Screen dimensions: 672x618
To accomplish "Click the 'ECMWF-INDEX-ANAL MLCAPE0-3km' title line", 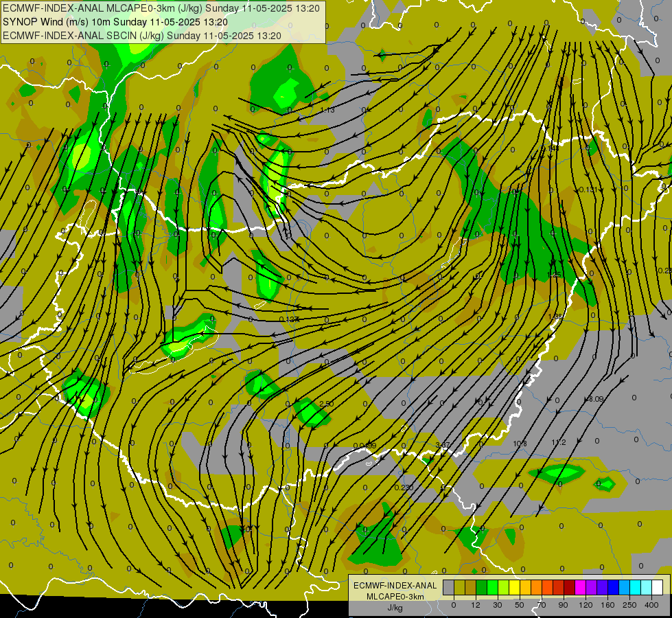I will [x=161, y=8].
